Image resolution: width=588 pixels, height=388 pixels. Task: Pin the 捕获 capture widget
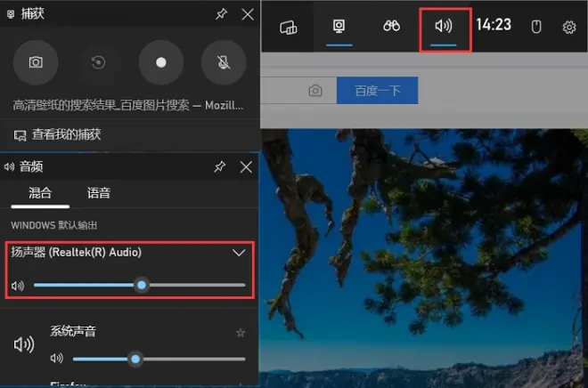pos(221,14)
